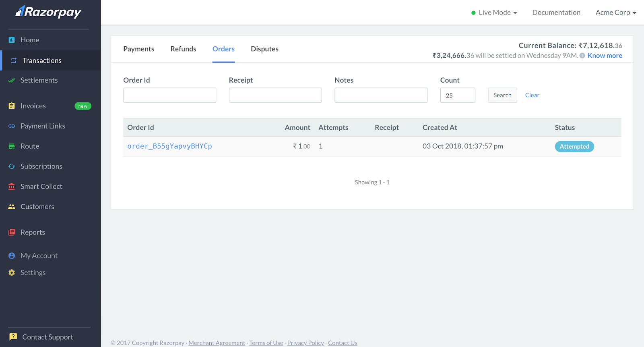Screen dimensions: 644x347
Task: Click the info icon beside settlement text
Action: pyautogui.click(x=582, y=56)
